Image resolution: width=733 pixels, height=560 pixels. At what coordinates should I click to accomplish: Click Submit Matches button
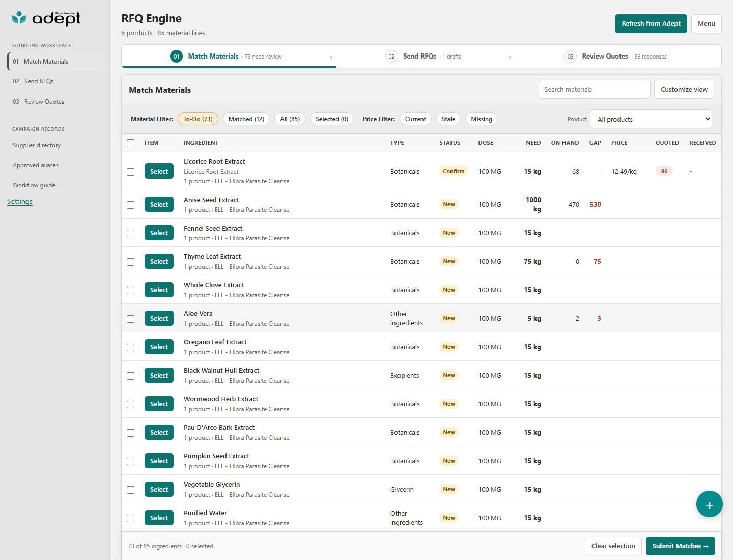pyautogui.click(x=680, y=546)
